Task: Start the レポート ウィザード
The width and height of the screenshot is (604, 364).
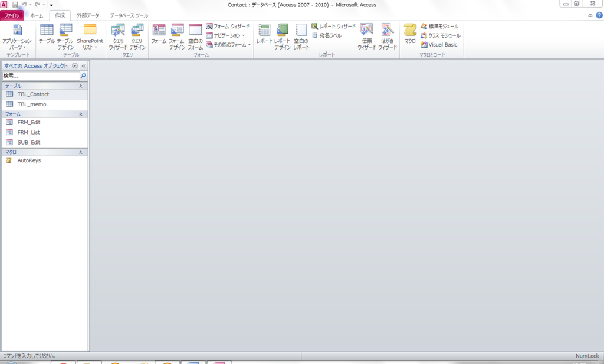Action: [334, 26]
